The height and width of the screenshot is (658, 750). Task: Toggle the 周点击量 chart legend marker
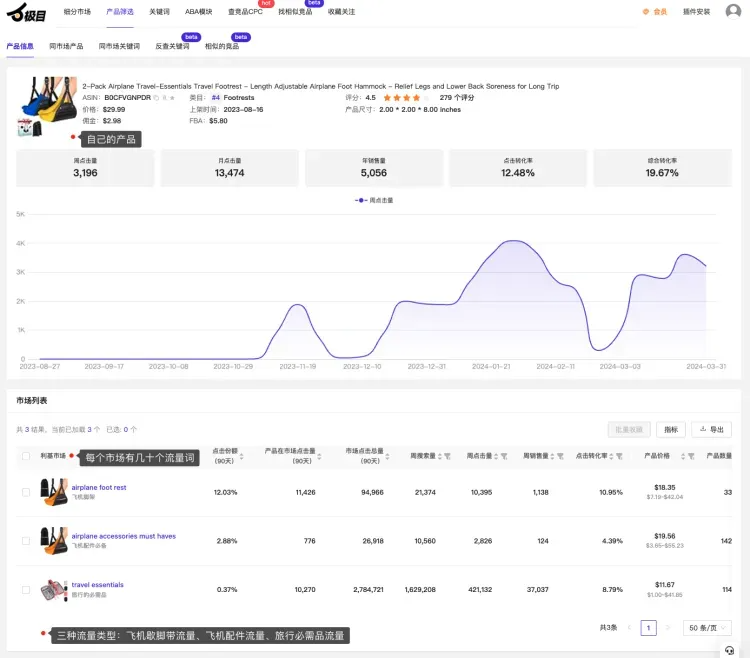(x=360, y=200)
